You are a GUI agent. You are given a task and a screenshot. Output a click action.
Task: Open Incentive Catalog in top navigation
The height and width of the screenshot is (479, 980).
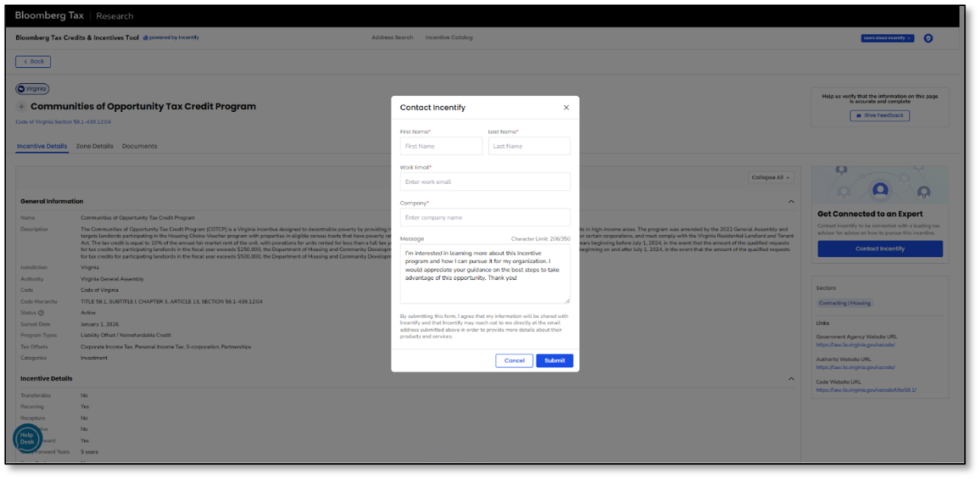pyautogui.click(x=448, y=37)
